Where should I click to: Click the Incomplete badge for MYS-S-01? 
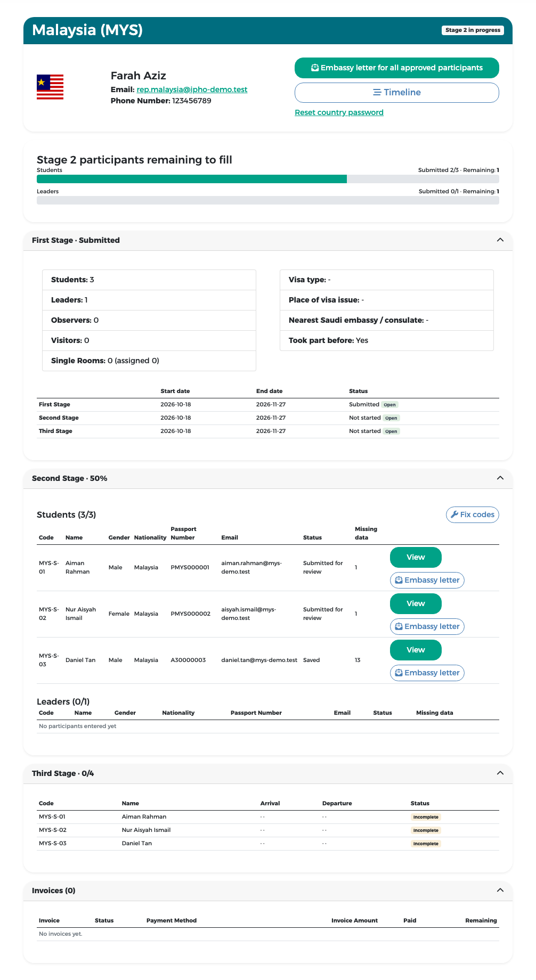426,817
